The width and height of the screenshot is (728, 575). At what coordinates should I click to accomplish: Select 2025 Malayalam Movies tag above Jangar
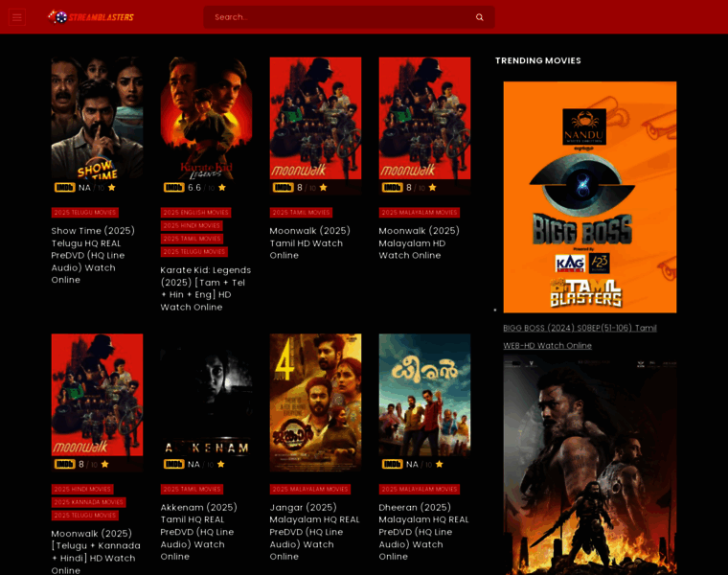pos(310,489)
